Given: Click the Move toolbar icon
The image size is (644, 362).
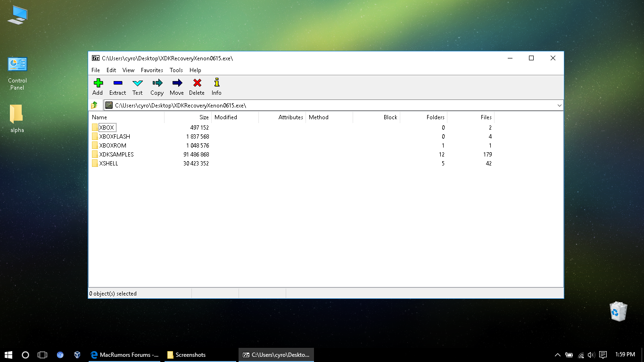Looking at the screenshot, I should [177, 83].
